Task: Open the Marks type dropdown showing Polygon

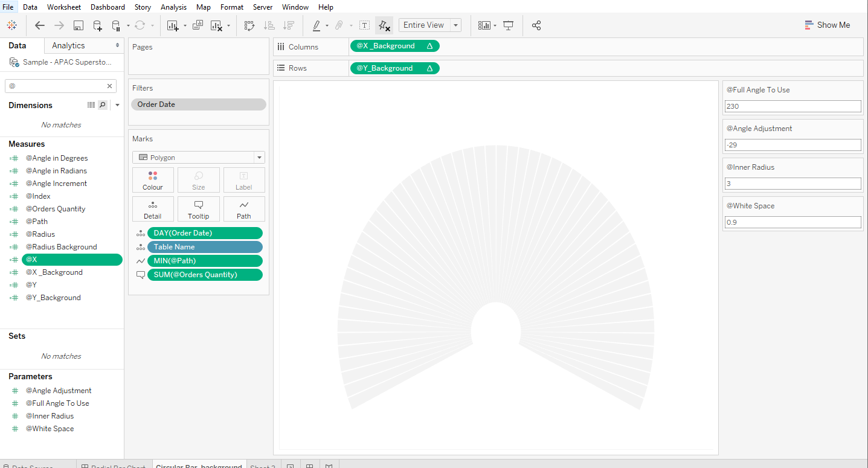Action: click(259, 157)
